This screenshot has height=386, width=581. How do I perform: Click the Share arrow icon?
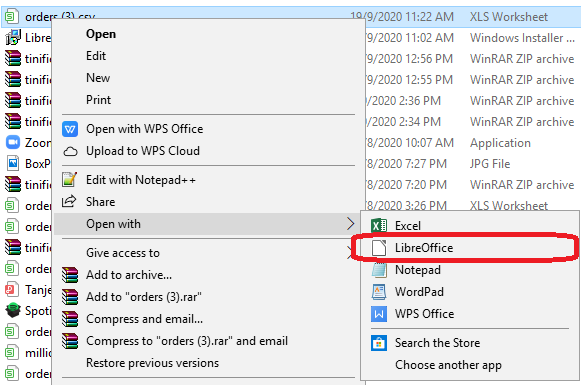[69, 202]
